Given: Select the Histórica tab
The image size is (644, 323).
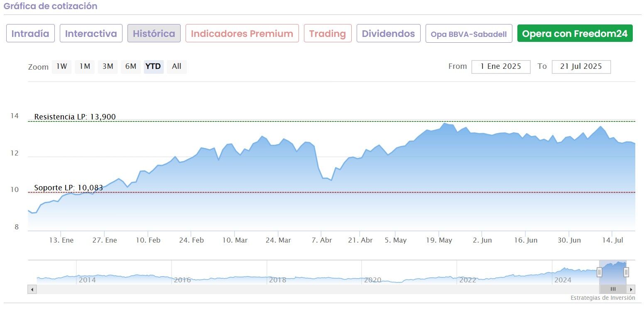Looking at the screenshot, I should tap(154, 34).
